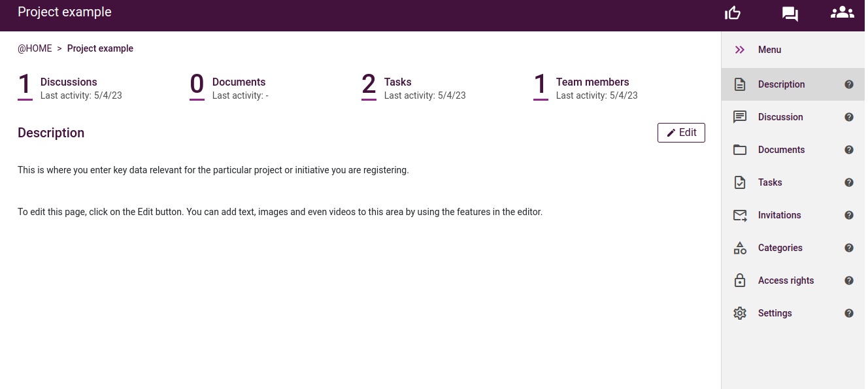Open the Documents label in sidebar

[781, 150]
